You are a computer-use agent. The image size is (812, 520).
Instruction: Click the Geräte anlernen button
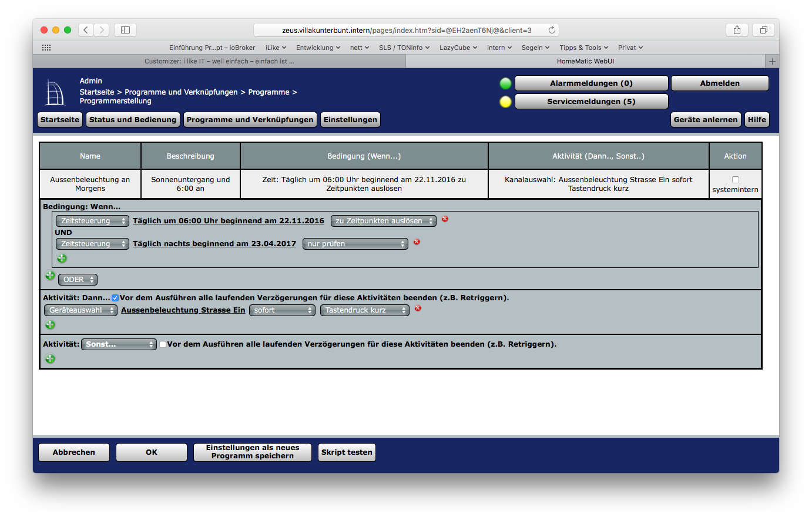pyautogui.click(x=706, y=119)
